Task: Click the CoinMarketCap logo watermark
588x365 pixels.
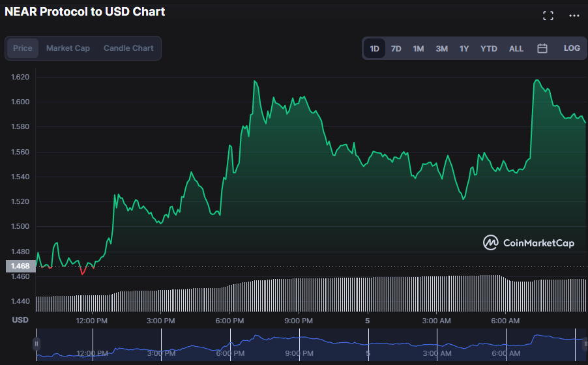Action: click(x=529, y=242)
